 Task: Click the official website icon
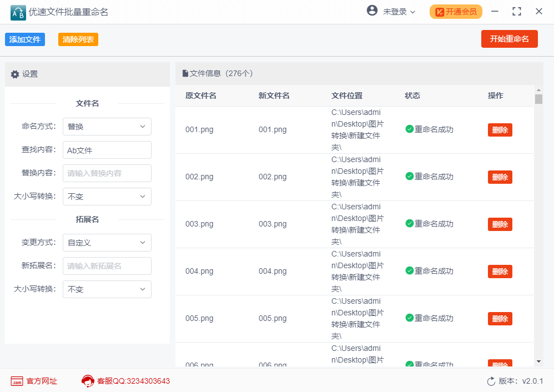17,381
